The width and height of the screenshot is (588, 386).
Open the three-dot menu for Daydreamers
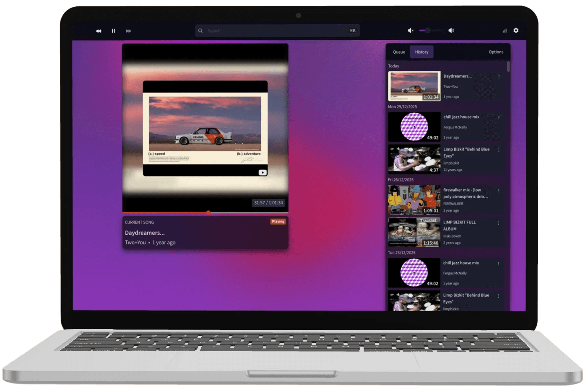tap(499, 77)
